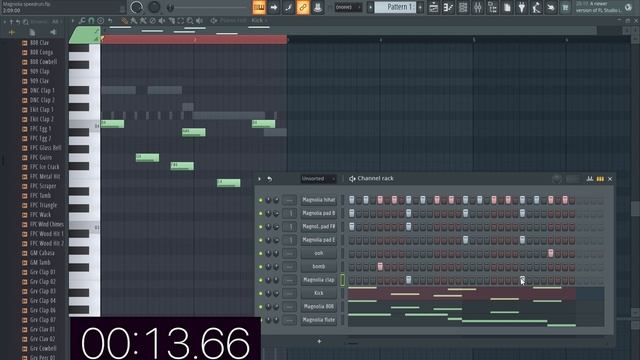Mute the Magnolia clap channel LED

(260, 280)
